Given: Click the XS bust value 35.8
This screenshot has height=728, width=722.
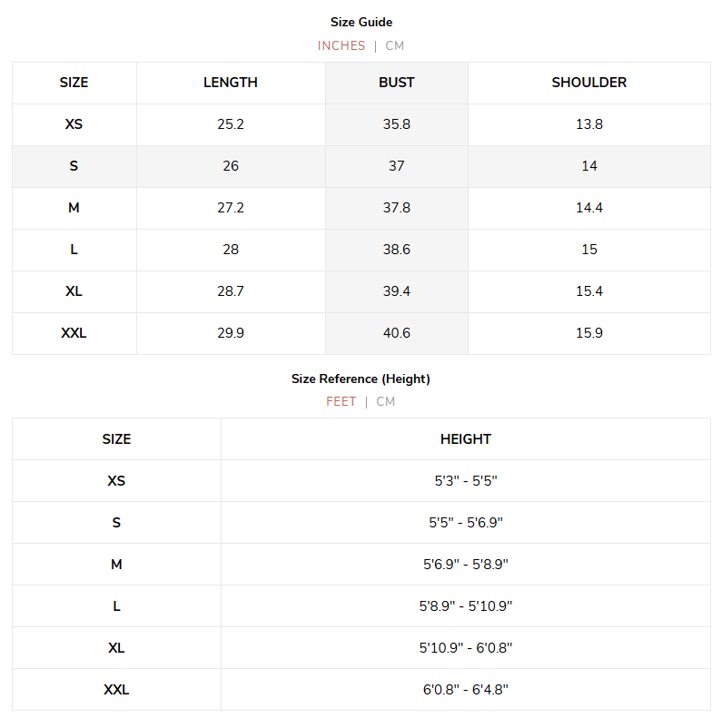Looking at the screenshot, I should click(x=396, y=124).
